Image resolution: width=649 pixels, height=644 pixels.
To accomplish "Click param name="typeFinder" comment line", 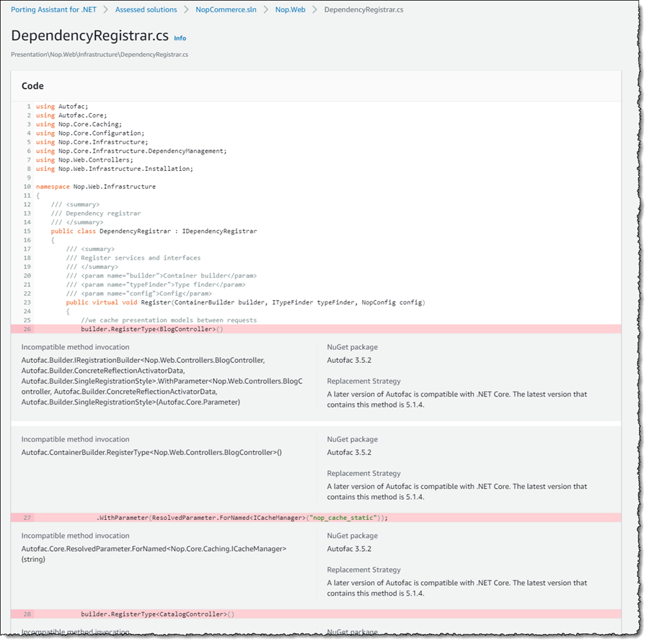I will (156, 285).
